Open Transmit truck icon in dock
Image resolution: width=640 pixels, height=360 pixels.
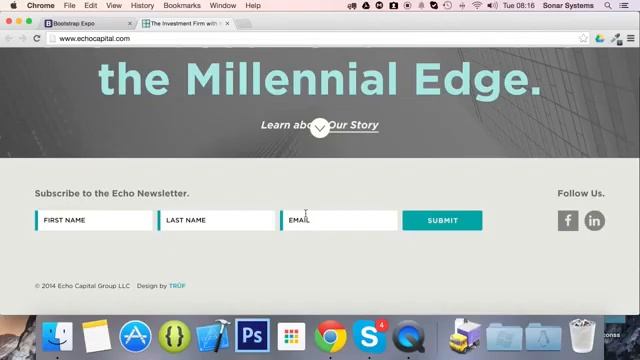pos(465,336)
